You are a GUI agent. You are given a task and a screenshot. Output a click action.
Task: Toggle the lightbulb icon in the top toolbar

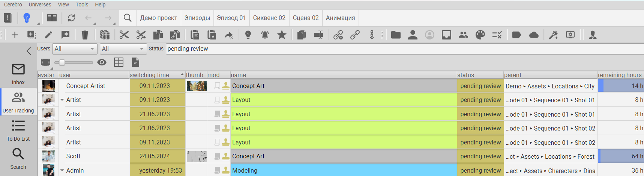pyautogui.click(x=27, y=18)
